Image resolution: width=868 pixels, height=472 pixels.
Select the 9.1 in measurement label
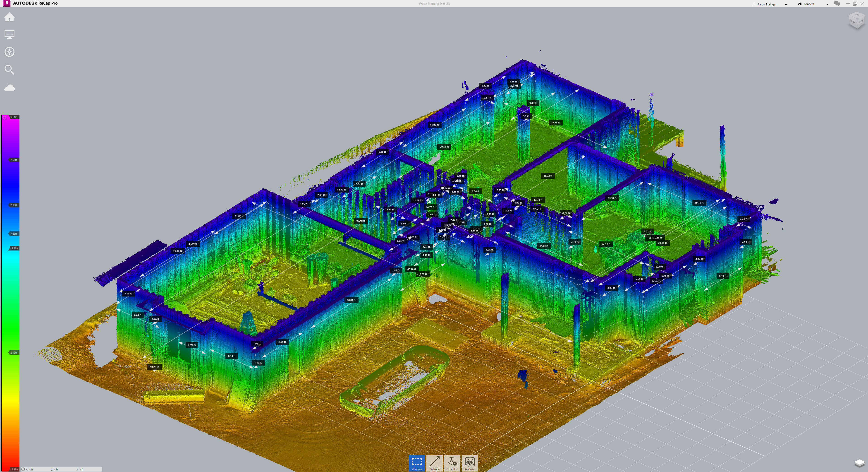(526, 116)
